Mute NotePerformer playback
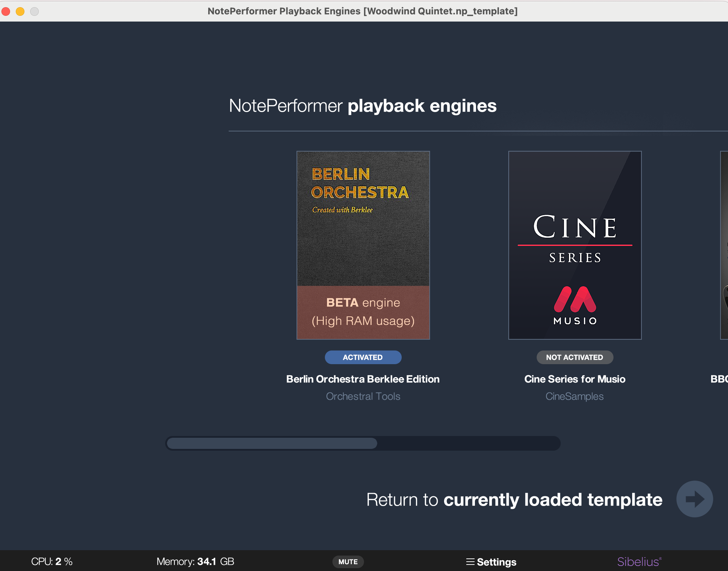 348,561
